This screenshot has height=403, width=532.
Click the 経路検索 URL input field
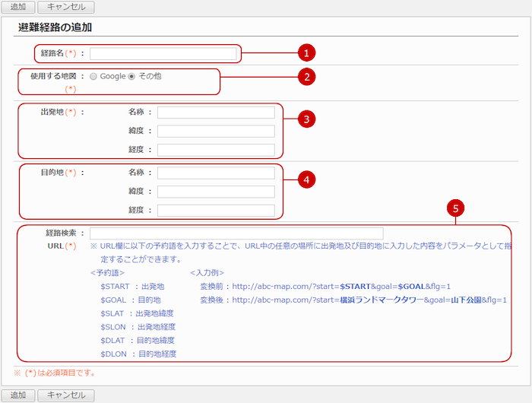click(x=236, y=233)
